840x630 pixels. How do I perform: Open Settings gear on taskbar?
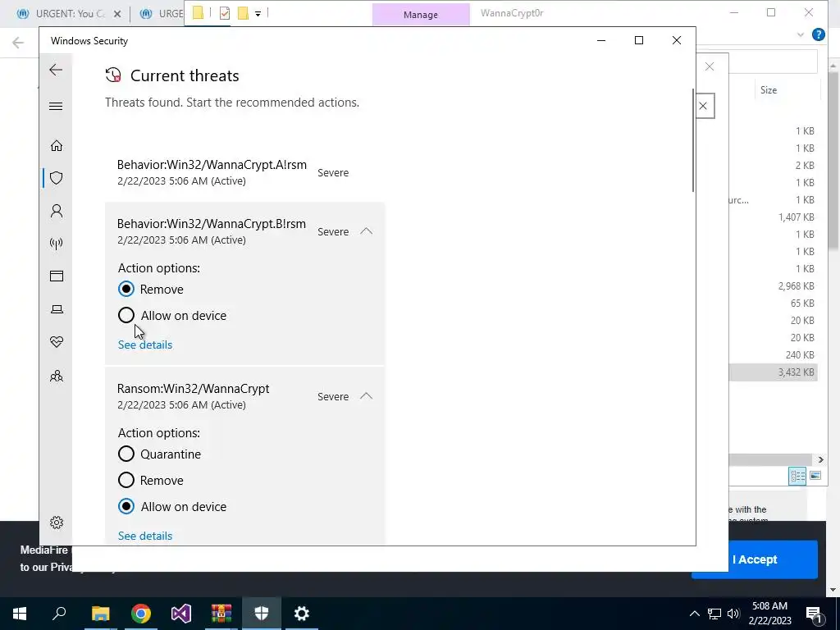click(x=302, y=614)
